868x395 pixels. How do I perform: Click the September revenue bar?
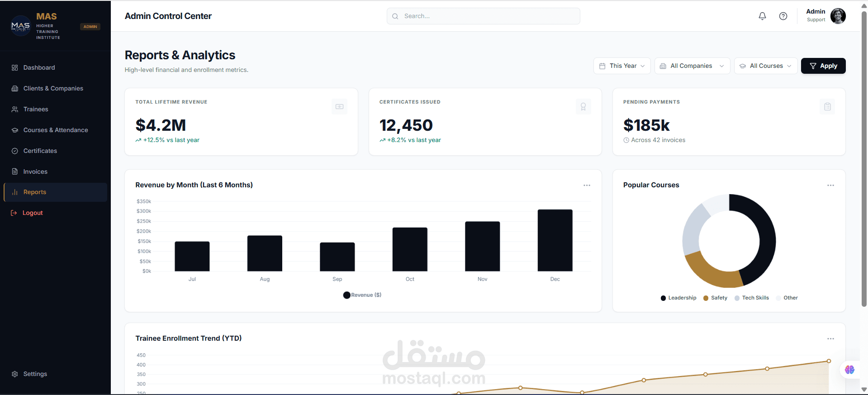pyautogui.click(x=337, y=257)
